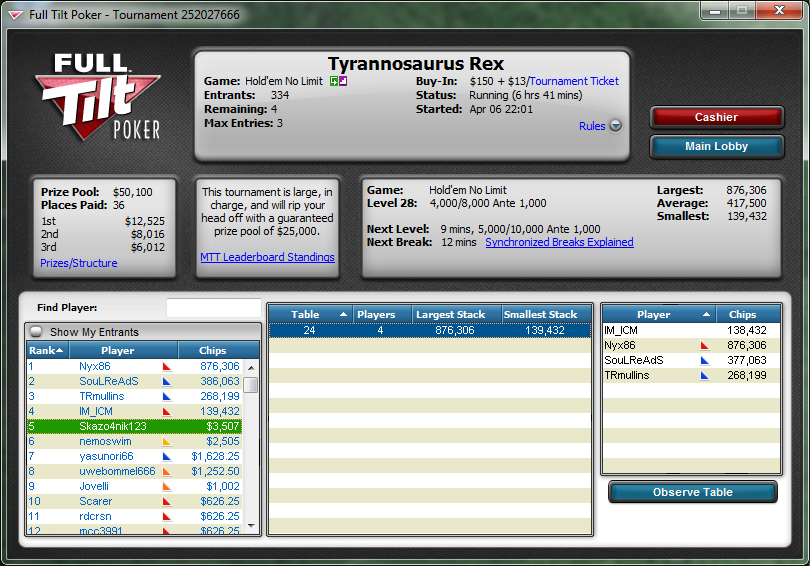Toggle the Show My Entrants checkbox
The height and width of the screenshot is (566, 810).
(36, 332)
